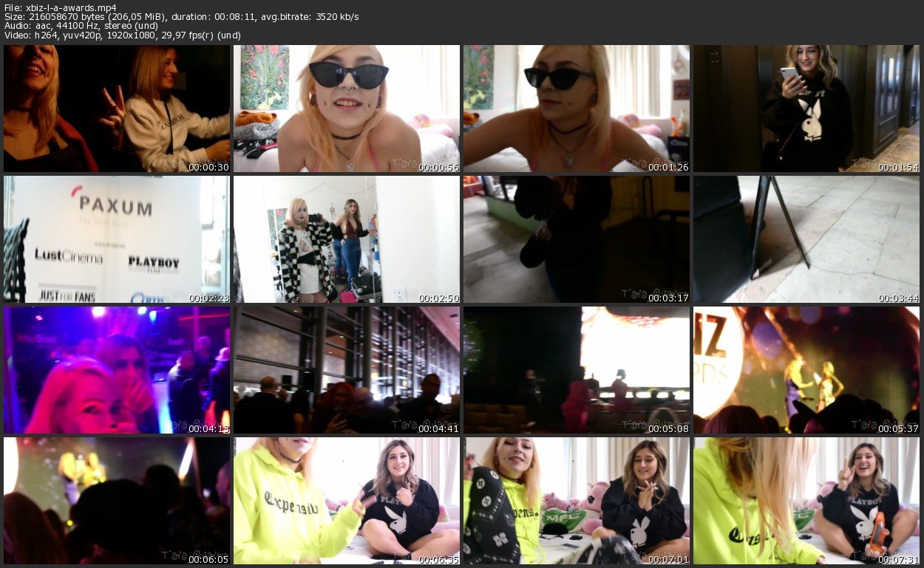Click the Video h264 info line
The width and height of the screenshot is (924, 568).
pos(122,35)
